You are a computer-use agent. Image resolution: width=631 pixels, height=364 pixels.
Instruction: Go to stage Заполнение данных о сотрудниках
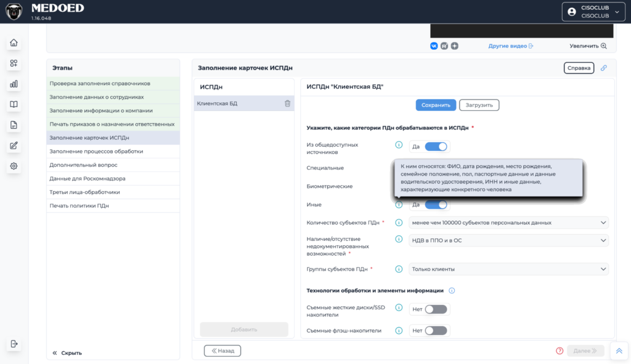[113, 97]
